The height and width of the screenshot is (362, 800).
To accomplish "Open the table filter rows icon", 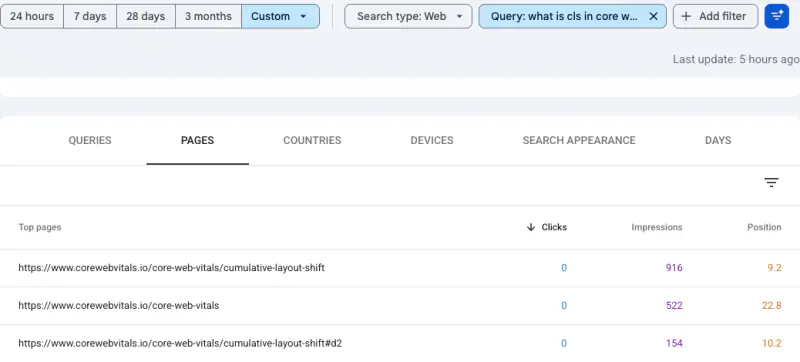I will click(x=771, y=182).
